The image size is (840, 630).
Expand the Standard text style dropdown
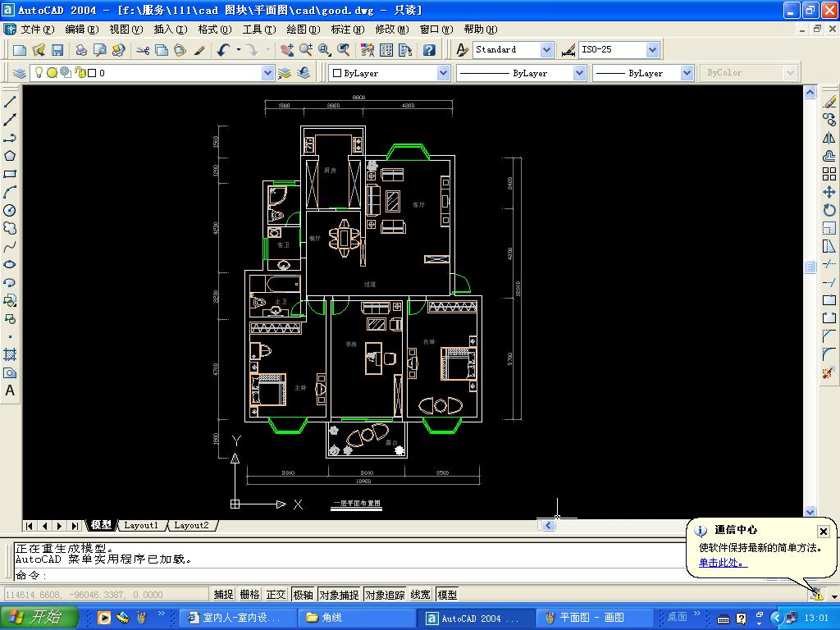point(546,50)
